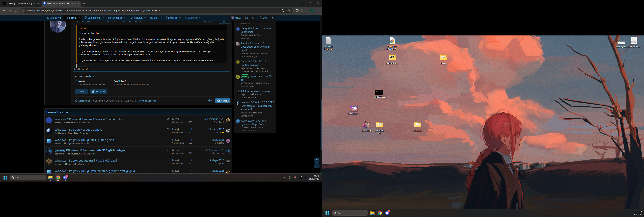Open the forum inbox envelope icon
Viewport: 644px width, 217px height.
point(247,18)
